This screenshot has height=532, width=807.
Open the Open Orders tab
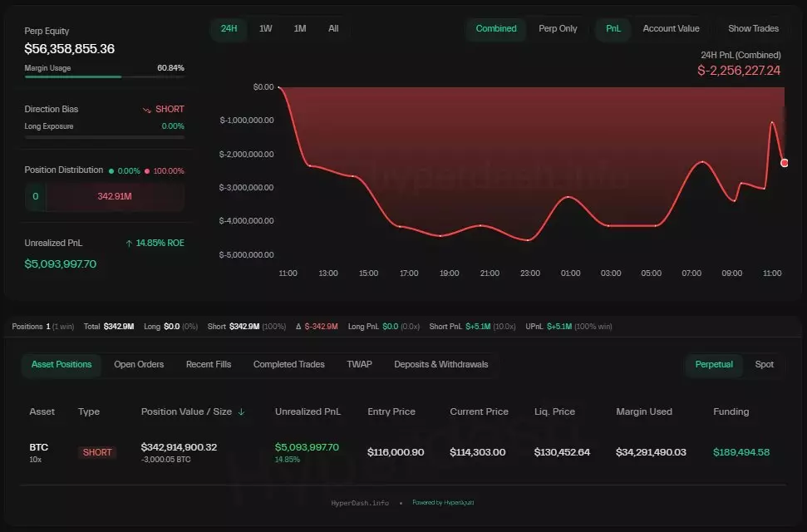(139, 364)
